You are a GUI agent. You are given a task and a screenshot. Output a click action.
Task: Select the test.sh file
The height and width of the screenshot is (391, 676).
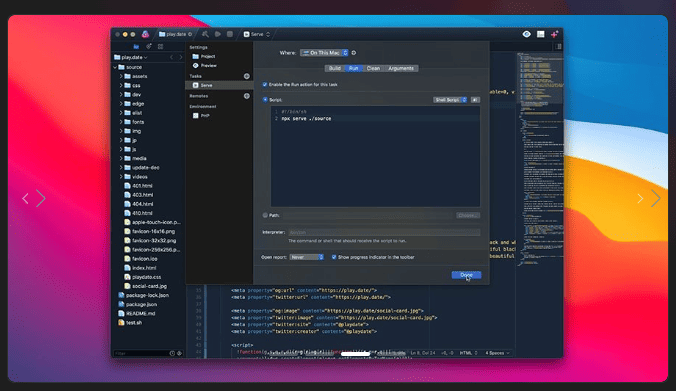pyautogui.click(x=130, y=322)
